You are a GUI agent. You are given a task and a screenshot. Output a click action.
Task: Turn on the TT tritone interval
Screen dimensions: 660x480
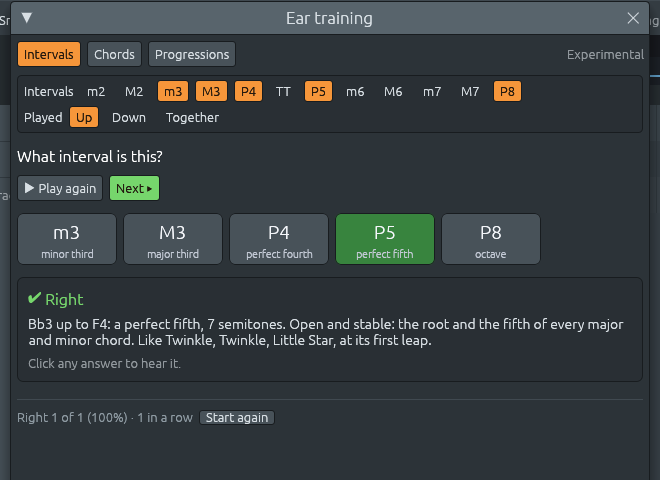pos(283,91)
